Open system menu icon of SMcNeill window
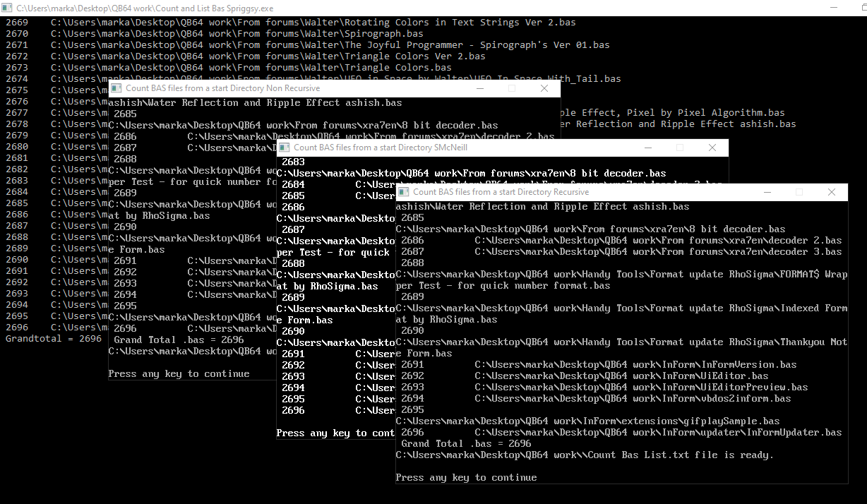 (285, 148)
